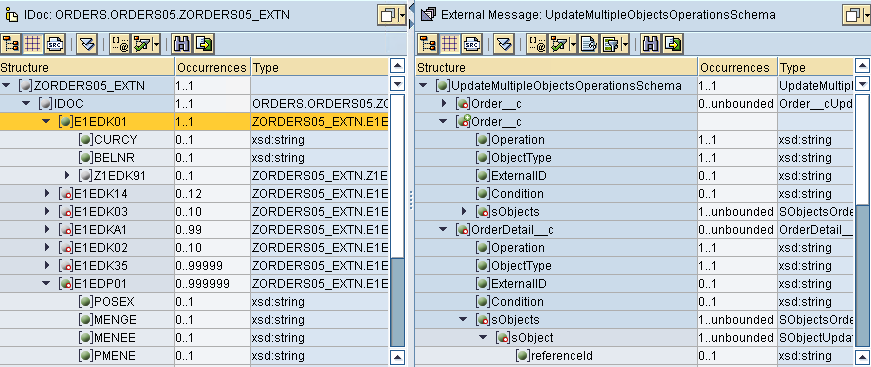
Task: Open dropdown beside External Message mapping check icon
Action: (x=573, y=44)
